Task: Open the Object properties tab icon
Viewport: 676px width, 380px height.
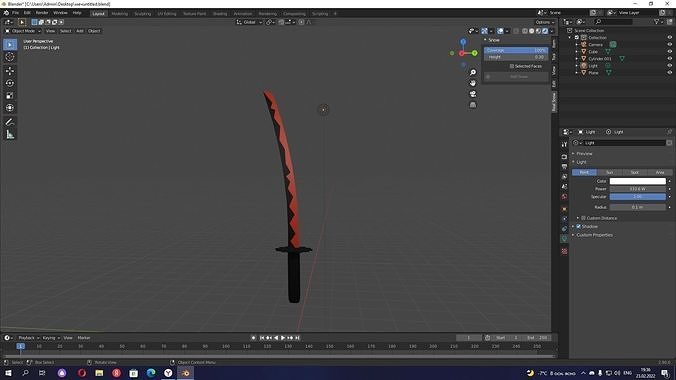Action: click(564, 209)
